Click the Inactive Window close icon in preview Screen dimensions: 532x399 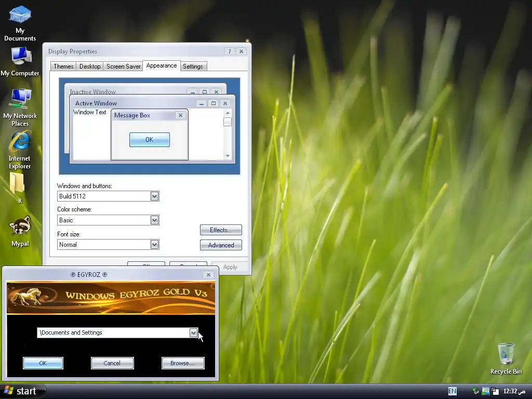coord(216,91)
